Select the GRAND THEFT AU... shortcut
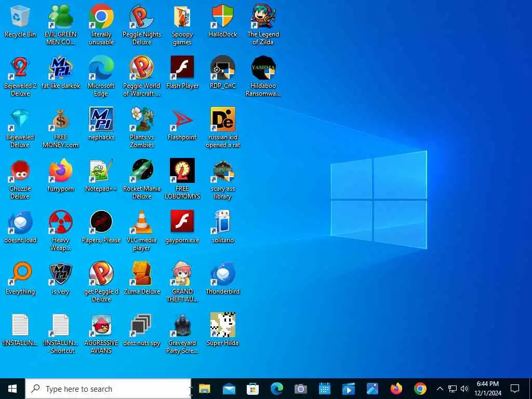This screenshot has height=399, width=532. click(182, 273)
